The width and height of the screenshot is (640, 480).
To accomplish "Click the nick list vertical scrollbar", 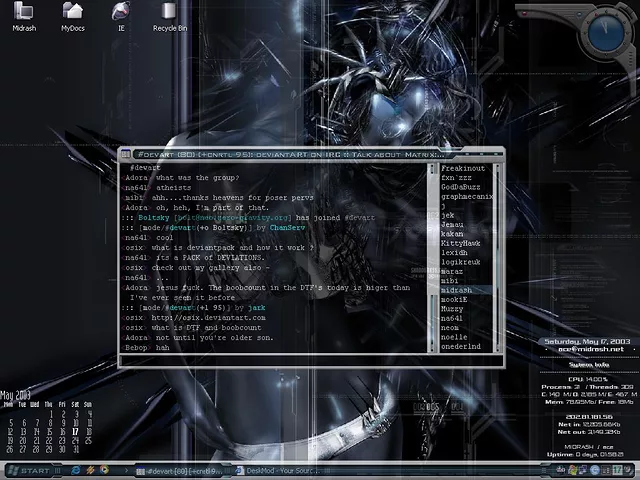I will click(x=497, y=258).
